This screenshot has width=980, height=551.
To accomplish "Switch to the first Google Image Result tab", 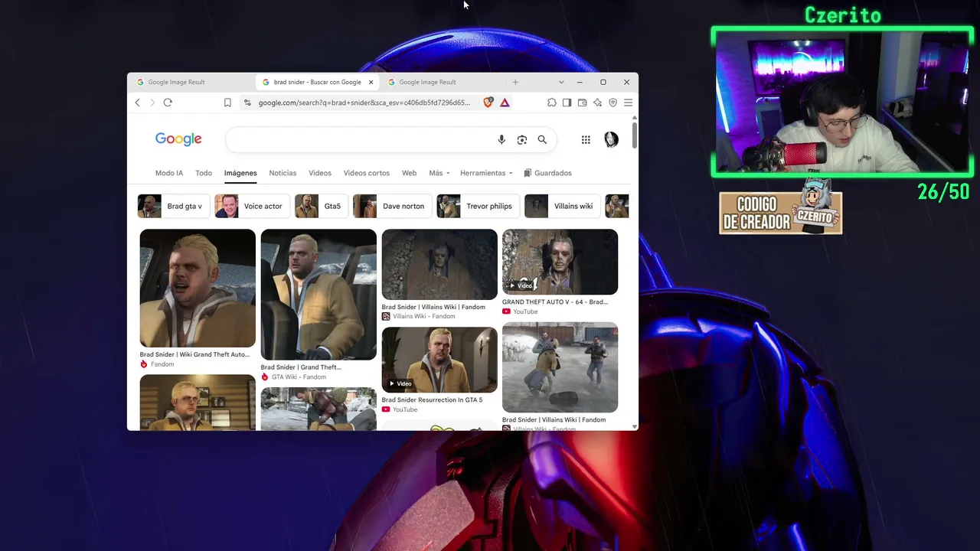I will pos(191,82).
